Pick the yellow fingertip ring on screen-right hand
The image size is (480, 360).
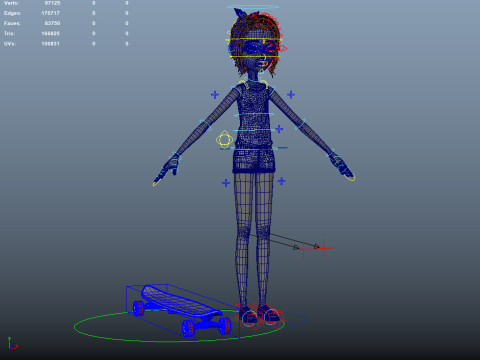[x=350, y=178]
